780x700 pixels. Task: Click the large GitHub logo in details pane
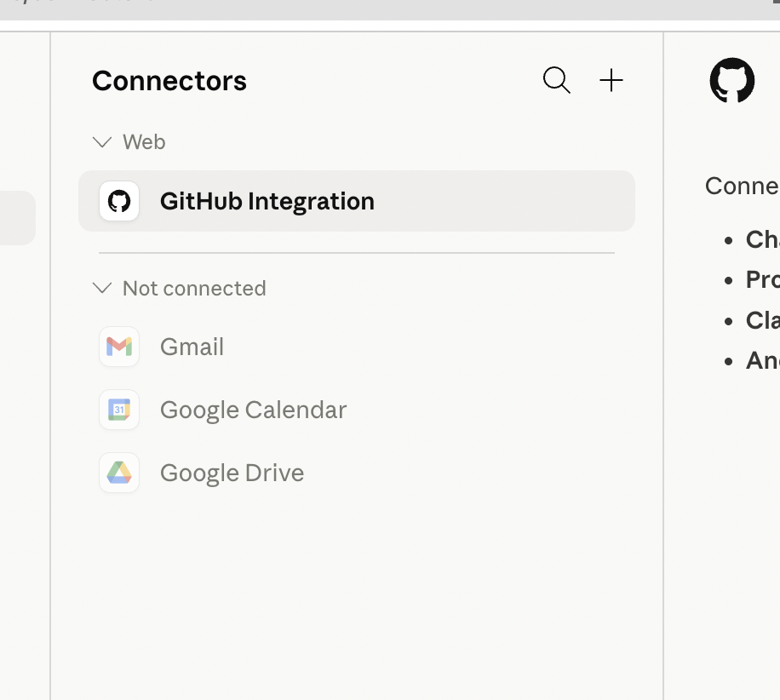pos(731,81)
